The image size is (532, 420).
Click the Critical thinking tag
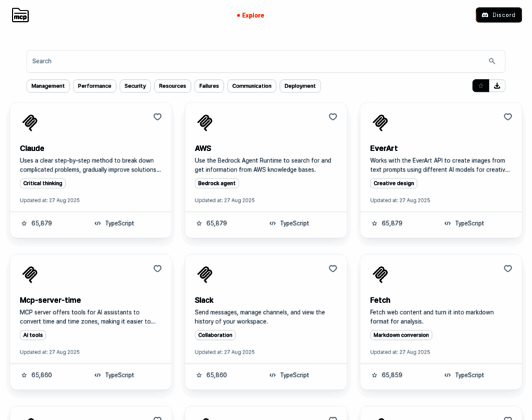(x=43, y=183)
